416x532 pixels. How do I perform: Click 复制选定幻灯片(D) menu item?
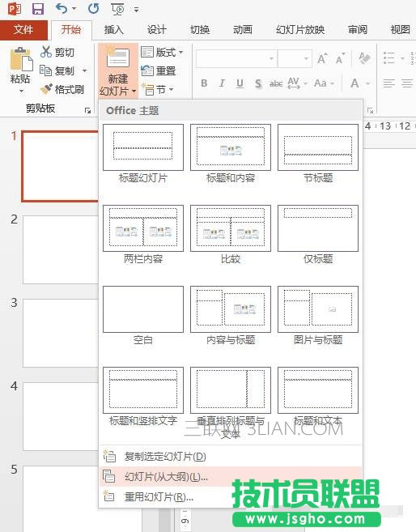[231, 457]
